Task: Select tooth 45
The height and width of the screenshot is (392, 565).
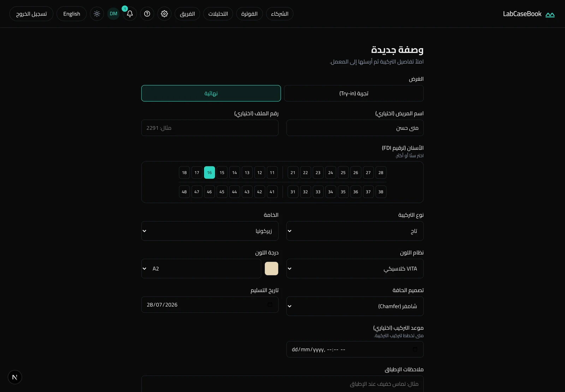Action: click(222, 192)
